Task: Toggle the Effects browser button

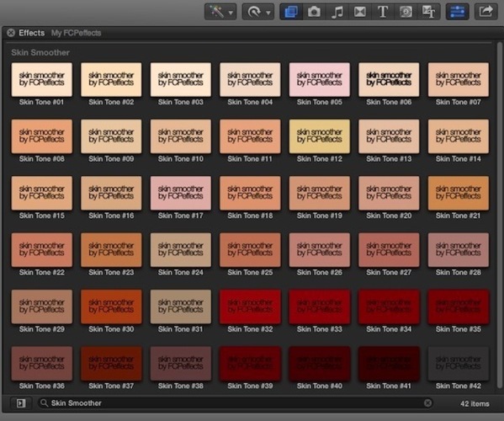Action: point(291,12)
